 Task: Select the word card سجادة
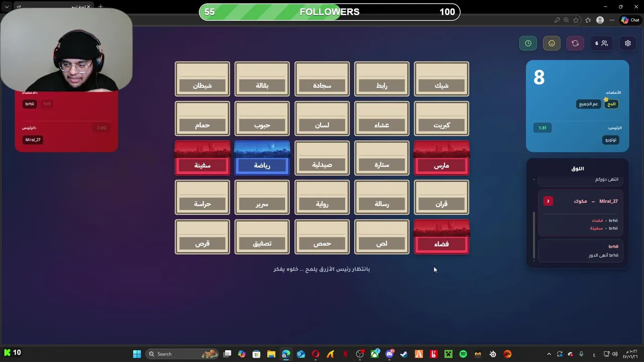[322, 79]
